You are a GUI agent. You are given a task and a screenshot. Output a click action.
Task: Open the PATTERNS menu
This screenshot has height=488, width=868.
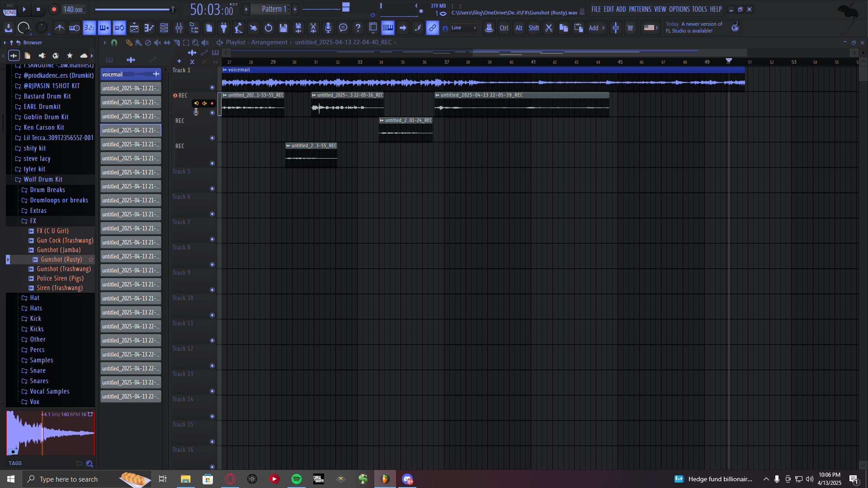pos(640,9)
